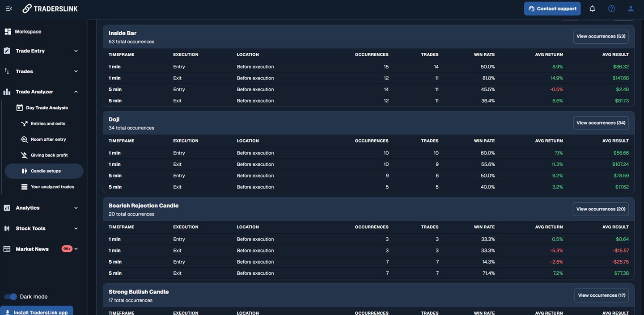644x315 pixels.
Task: Click 53 total occurrences text
Action: [x=131, y=42]
